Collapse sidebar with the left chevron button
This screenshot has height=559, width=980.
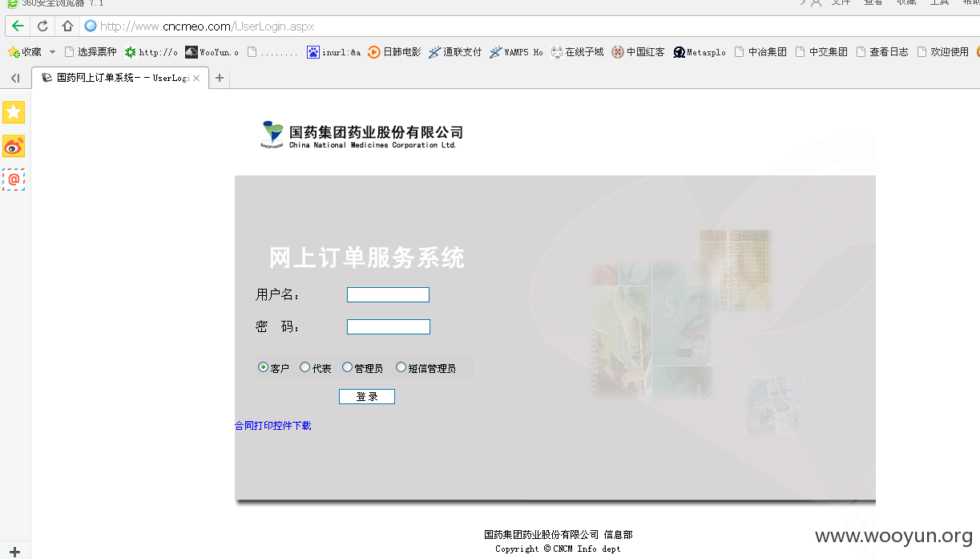15,78
